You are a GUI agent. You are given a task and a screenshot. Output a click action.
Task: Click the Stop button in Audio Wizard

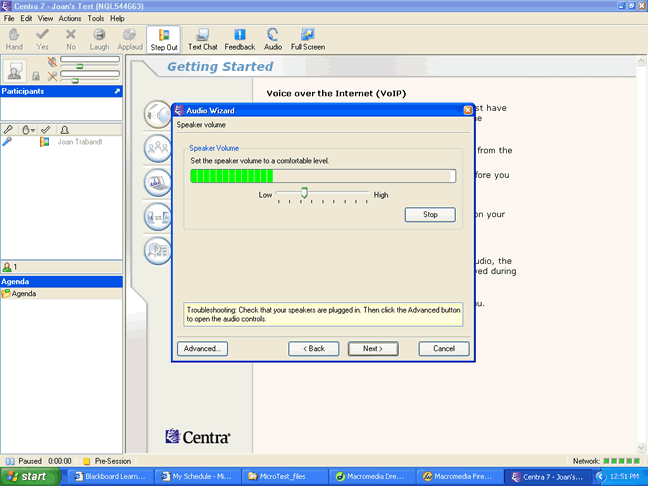pyautogui.click(x=430, y=214)
